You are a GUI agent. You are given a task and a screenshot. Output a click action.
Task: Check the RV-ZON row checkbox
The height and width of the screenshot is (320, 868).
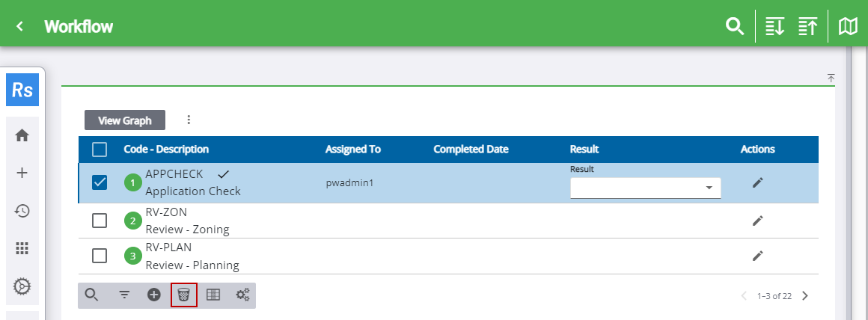[100, 221]
